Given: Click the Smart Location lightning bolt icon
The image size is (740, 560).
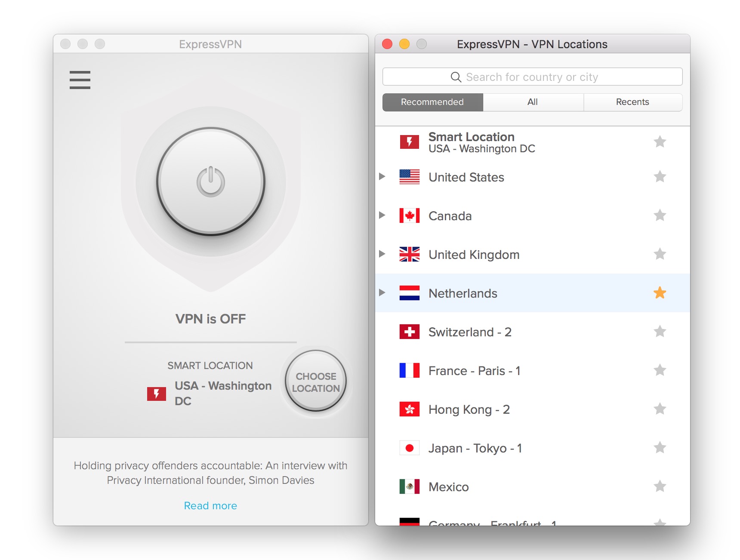Looking at the screenshot, I should click(x=409, y=142).
